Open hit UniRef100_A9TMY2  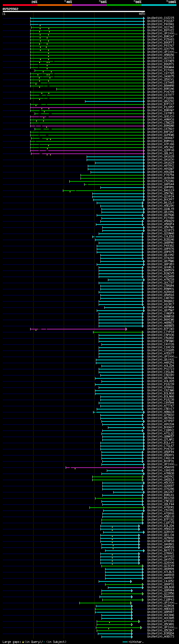click(161, 166)
